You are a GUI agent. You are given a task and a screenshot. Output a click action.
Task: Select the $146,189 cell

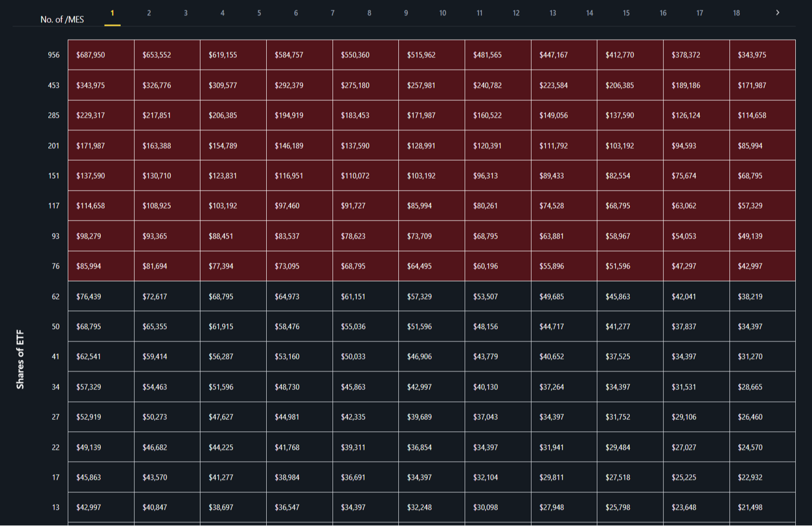[299, 146]
